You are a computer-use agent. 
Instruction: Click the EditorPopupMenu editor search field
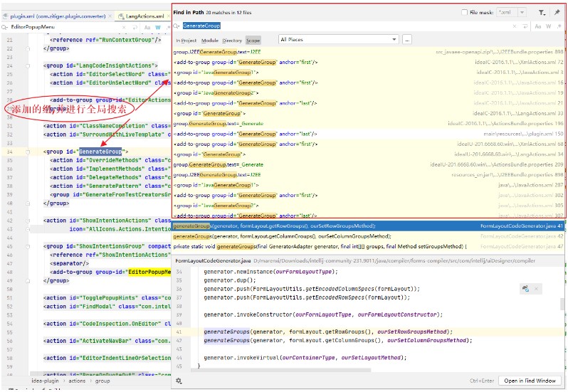point(65,28)
